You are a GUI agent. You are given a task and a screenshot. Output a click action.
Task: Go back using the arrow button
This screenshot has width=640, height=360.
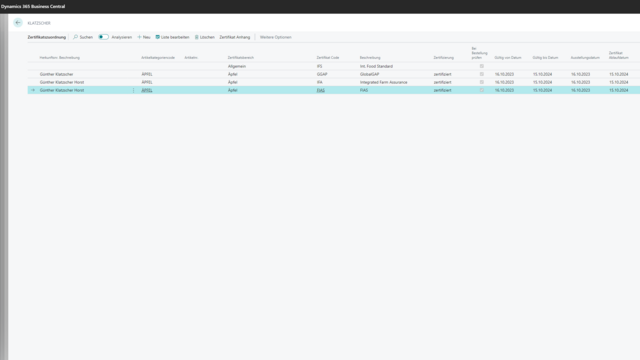pyautogui.click(x=18, y=23)
